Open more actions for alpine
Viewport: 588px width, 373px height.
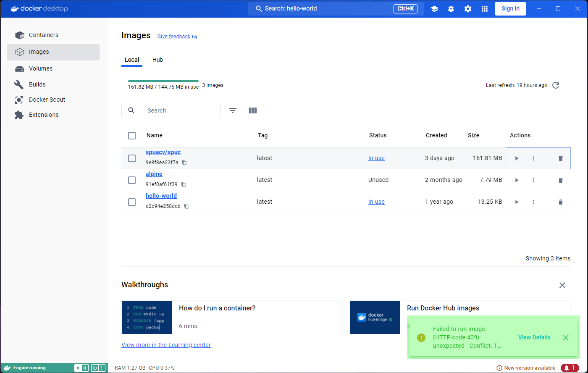point(533,180)
